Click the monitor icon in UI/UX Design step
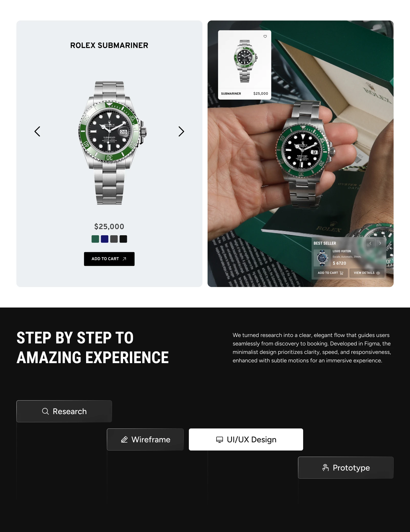This screenshot has width=410, height=532. click(x=220, y=439)
